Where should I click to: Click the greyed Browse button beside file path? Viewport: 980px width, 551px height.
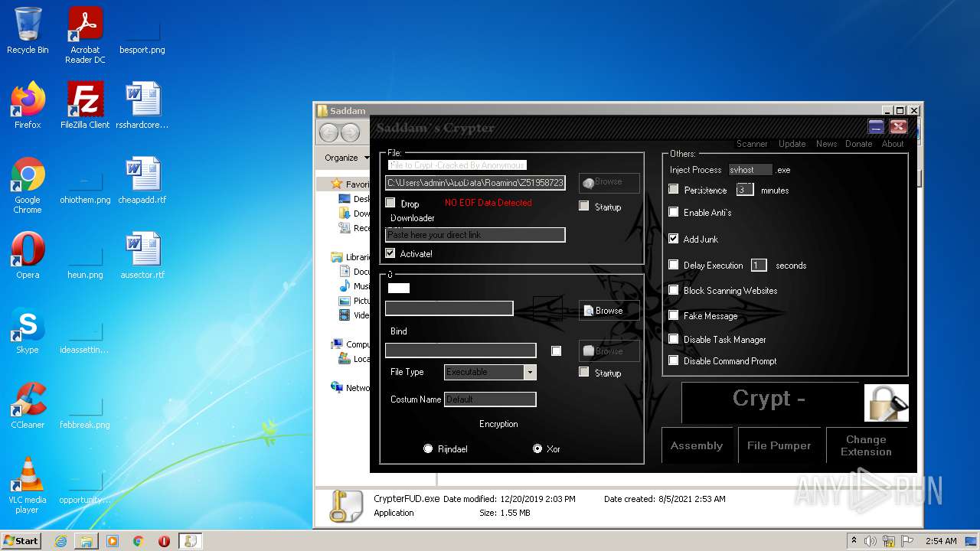pyautogui.click(x=609, y=182)
